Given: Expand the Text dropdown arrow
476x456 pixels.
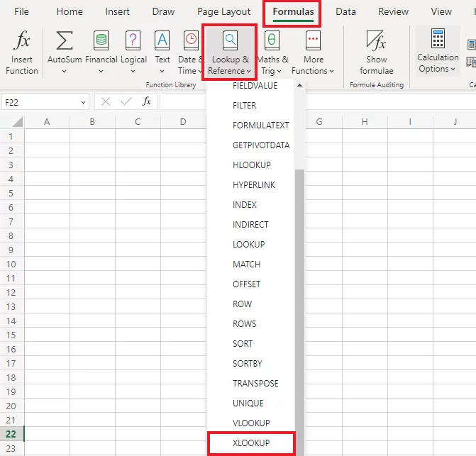Looking at the screenshot, I should [x=162, y=72].
